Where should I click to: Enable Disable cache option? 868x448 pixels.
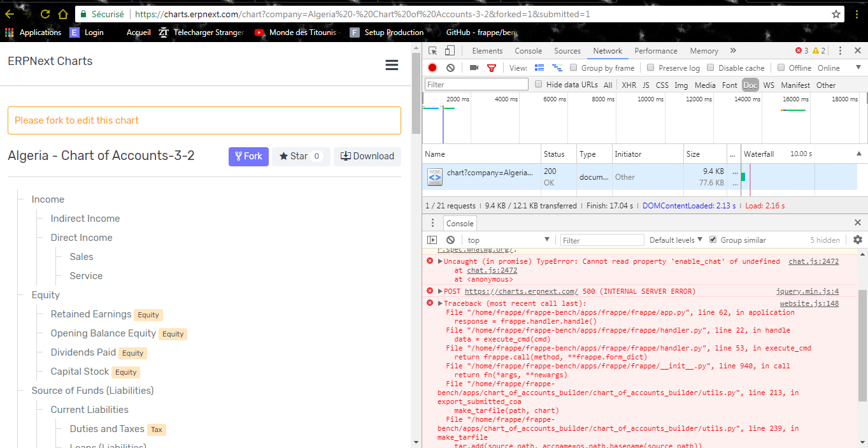point(709,68)
